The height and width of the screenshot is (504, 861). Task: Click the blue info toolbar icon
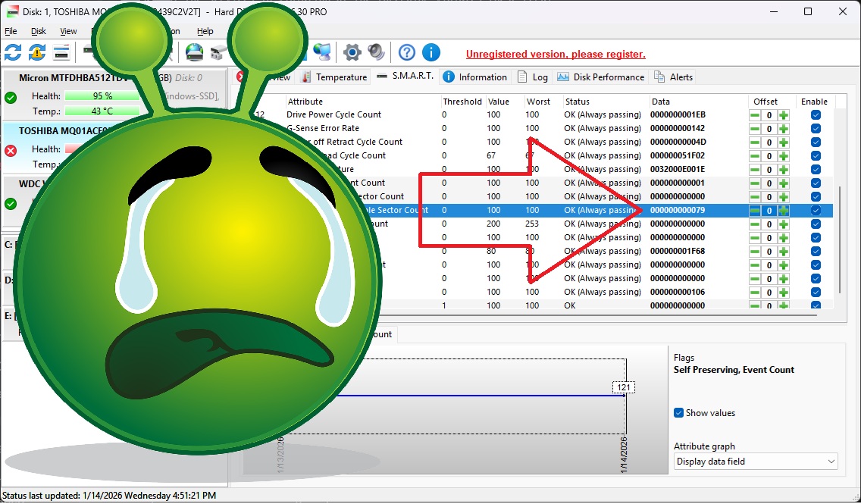pyautogui.click(x=431, y=52)
